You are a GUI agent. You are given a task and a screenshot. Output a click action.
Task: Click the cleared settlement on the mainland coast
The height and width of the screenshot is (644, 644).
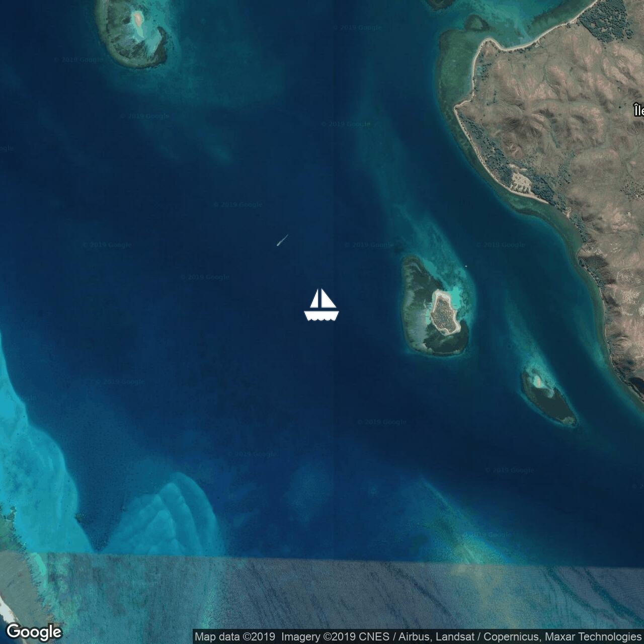(519, 181)
